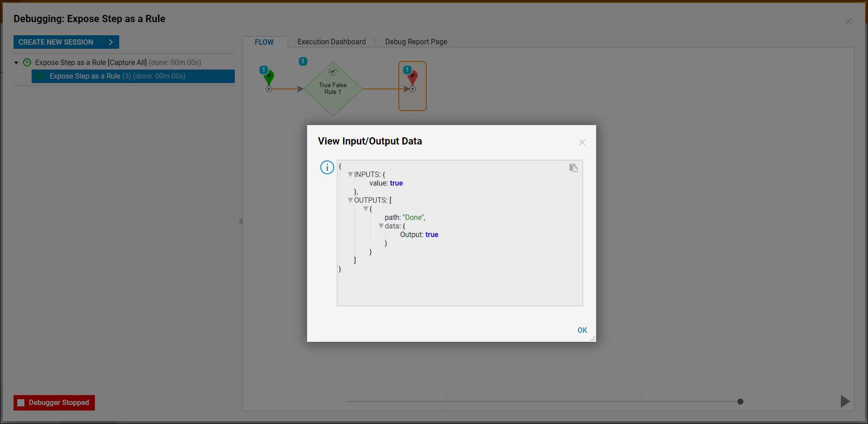
Task: Click the clock status icon of Capture All session
Action: coord(27,62)
